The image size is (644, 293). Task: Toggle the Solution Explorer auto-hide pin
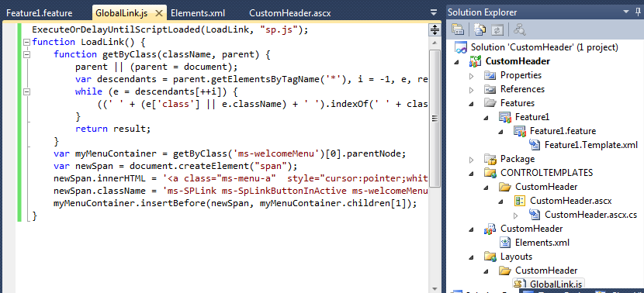[x=637, y=12]
